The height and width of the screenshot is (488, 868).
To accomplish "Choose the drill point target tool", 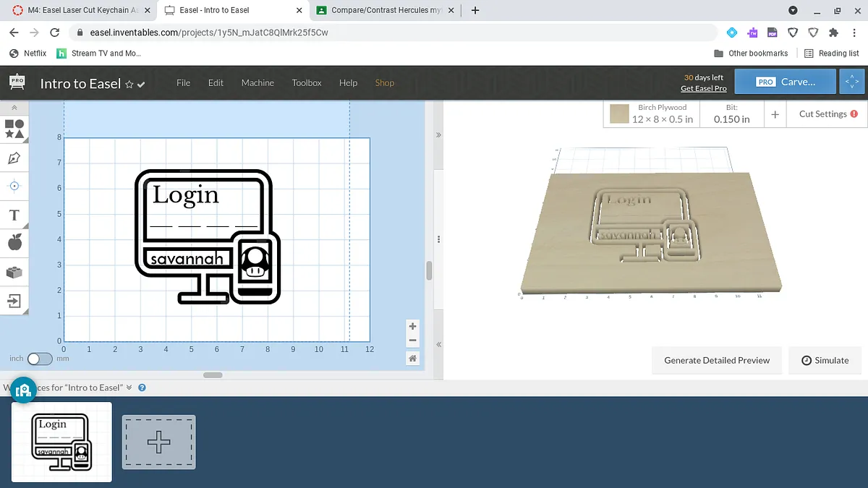I will point(14,186).
